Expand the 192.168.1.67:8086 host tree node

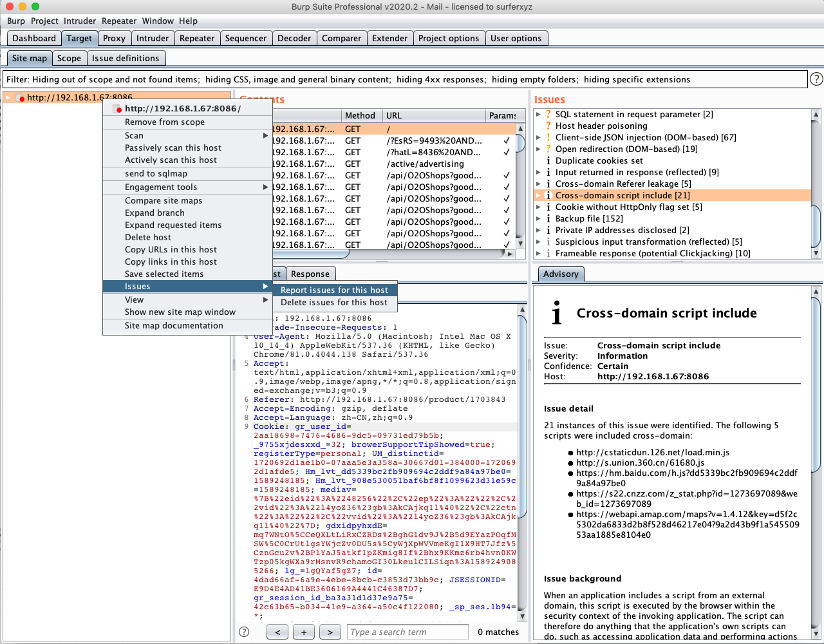click(8, 98)
